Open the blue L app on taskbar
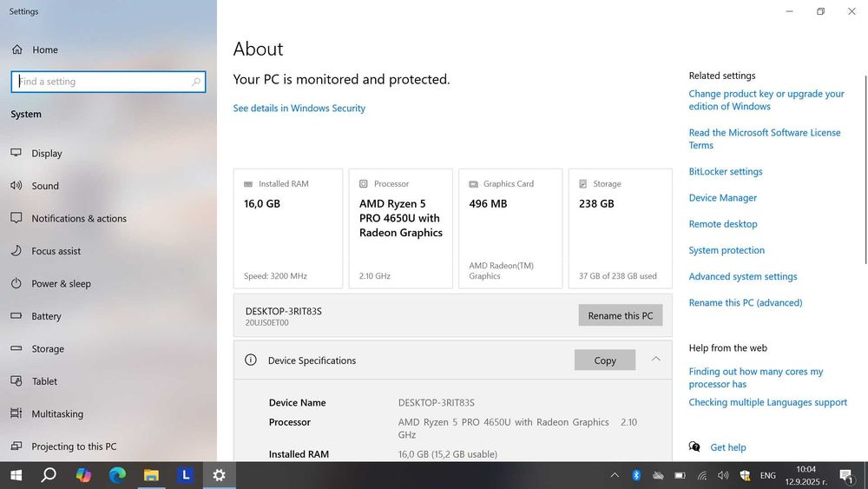868x489 pixels. point(186,475)
